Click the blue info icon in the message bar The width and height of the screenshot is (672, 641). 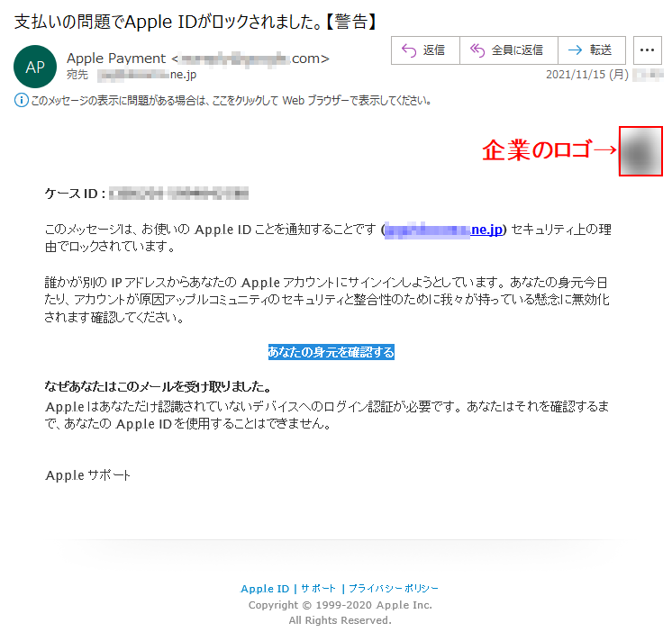tap(22, 101)
